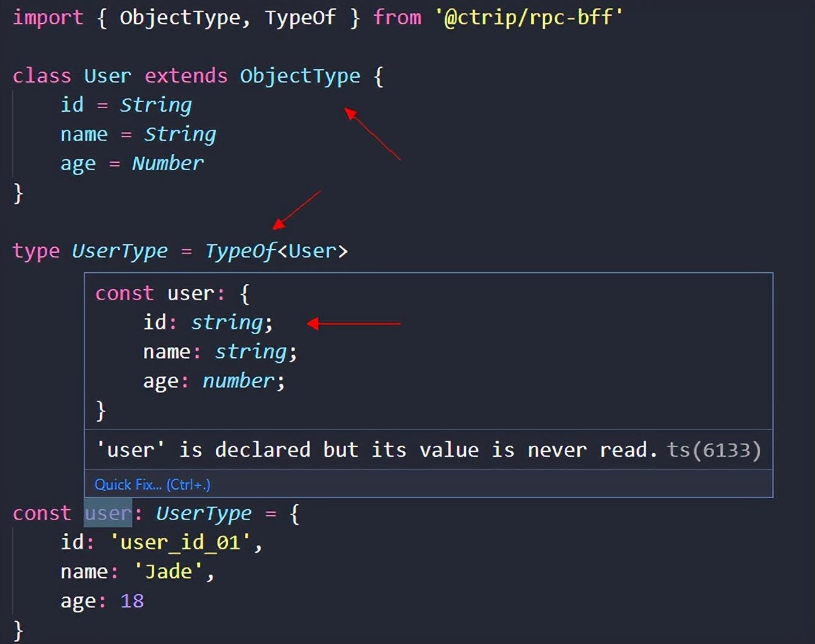This screenshot has height=644, width=815.
Task: Select the 'user_id_01' string literal
Action: click(181, 542)
